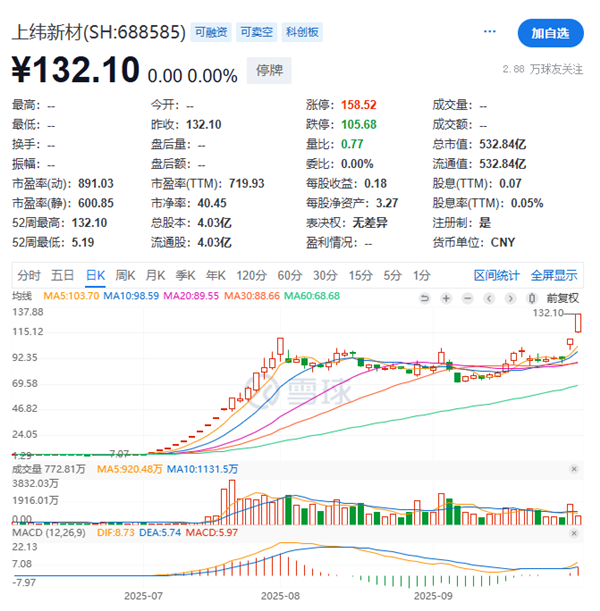Select the 周K weekly chart tab
The width and height of the screenshot is (600, 611).
[x=125, y=275]
